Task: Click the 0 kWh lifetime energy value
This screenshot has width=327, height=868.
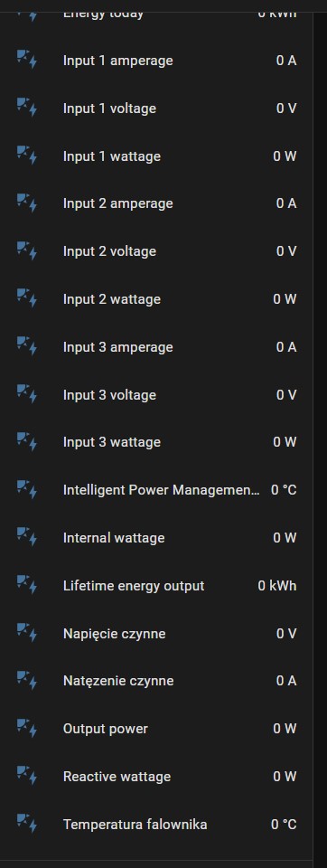Action: pos(277,586)
